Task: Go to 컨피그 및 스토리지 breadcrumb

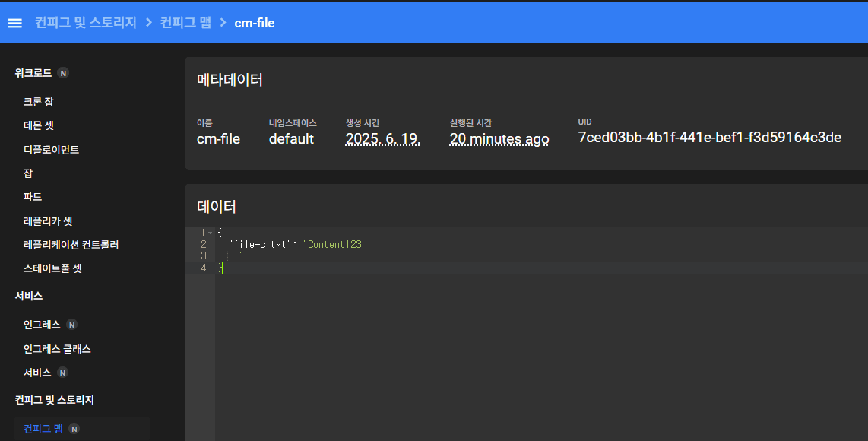Action: 85,23
